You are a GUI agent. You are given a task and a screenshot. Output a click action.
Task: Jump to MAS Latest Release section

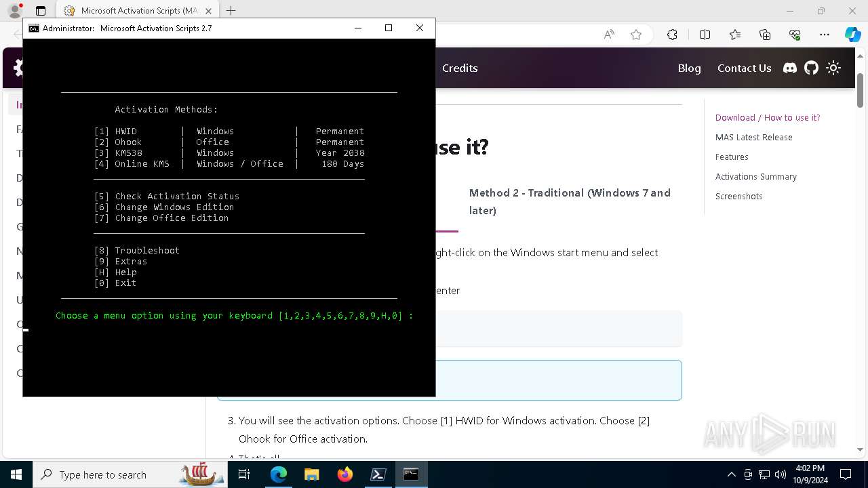click(753, 137)
